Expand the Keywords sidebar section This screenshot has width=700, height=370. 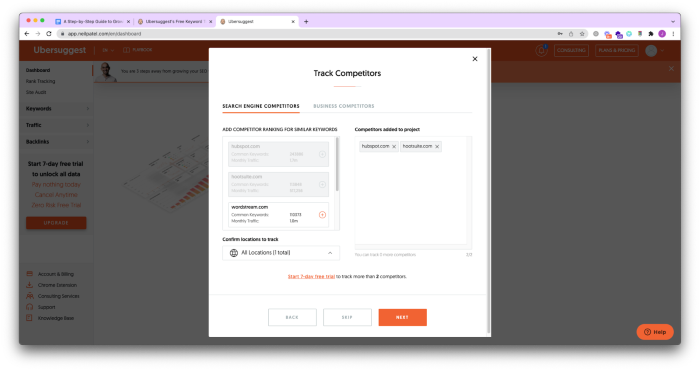point(57,108)
